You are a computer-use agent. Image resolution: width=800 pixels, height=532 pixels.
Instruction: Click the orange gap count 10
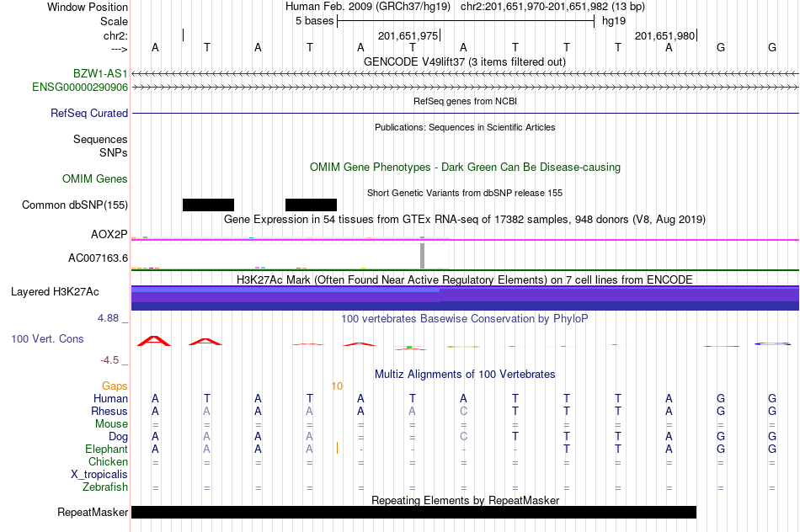(x=337, y=386)
